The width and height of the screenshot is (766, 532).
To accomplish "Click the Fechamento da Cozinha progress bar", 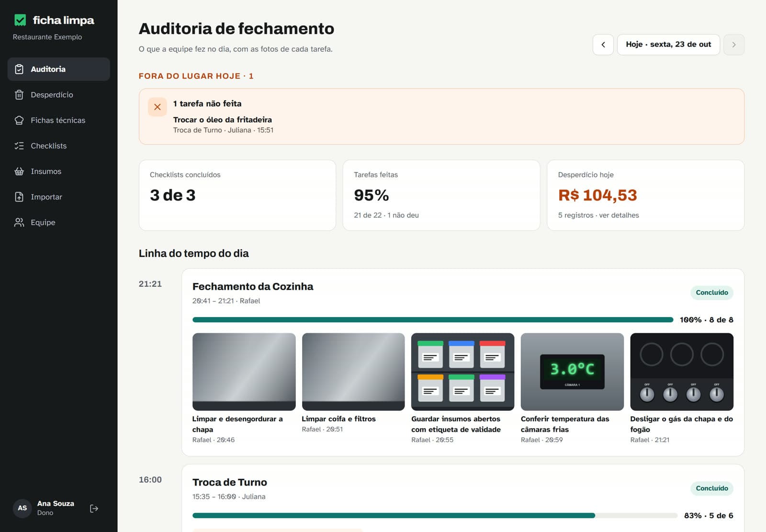I will [x=433, y=320].
